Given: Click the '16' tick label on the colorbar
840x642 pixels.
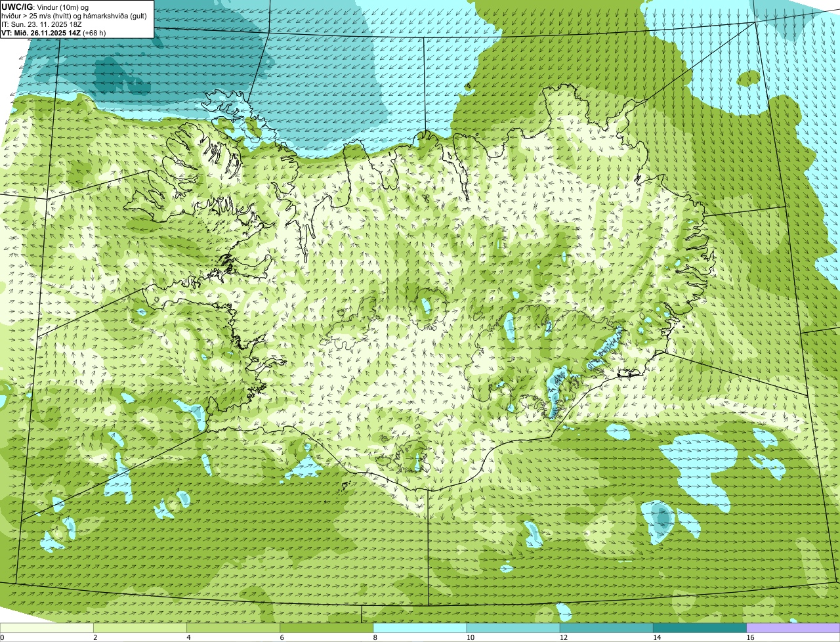Looking at the screenshot, I should [749, 637].
